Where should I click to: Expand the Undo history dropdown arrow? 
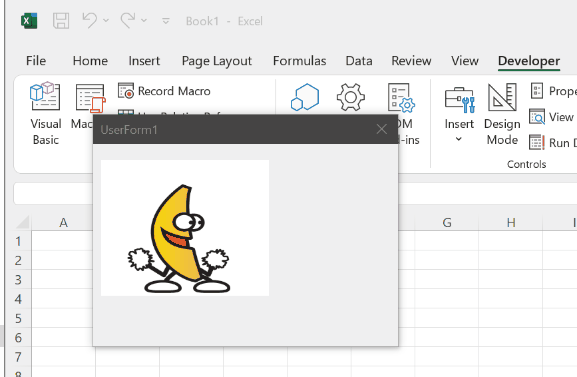coord(106,21)
